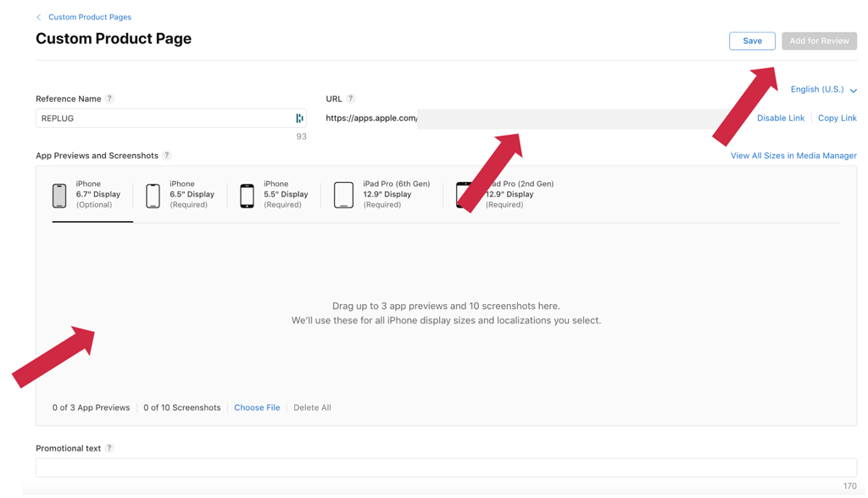868x498 pixels.
Task: Open the Custom Product Pages breadcrumb link
Action: coord(90,17)
